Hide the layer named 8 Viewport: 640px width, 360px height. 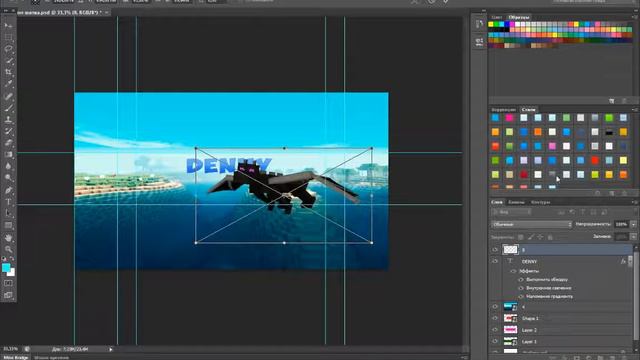tap(495, 249)
